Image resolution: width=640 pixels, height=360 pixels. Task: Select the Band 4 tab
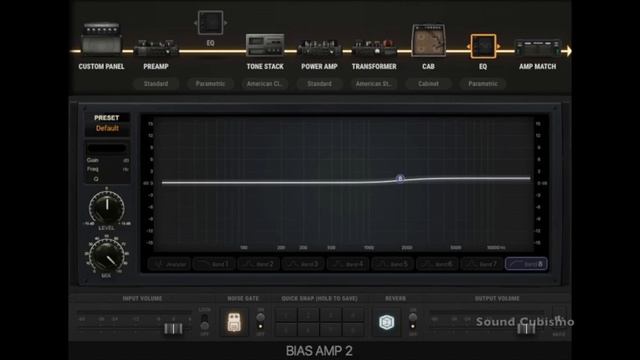tap(348, 264)
